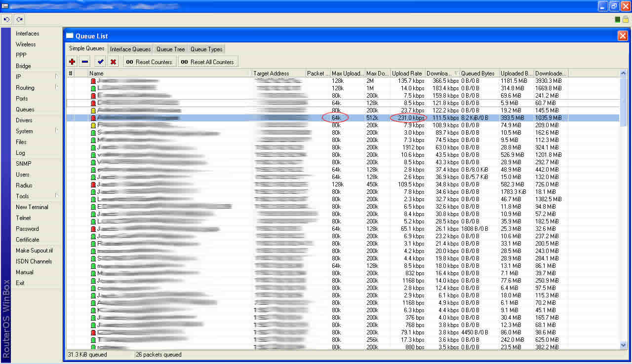Click the Undo arrow in the top toolbar

(6, 20)
